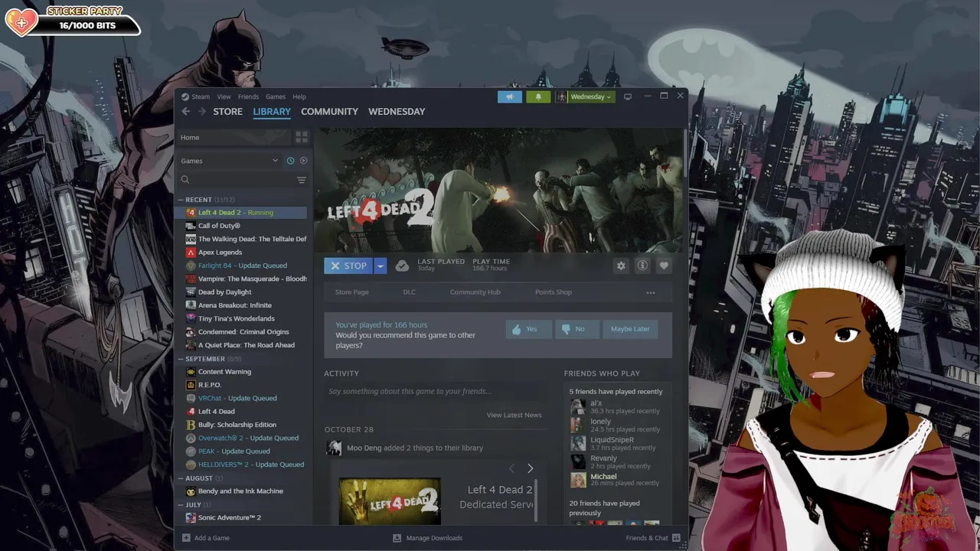Open the Store Page link
The height and width of the screenshot is (551, 980).
351,292
